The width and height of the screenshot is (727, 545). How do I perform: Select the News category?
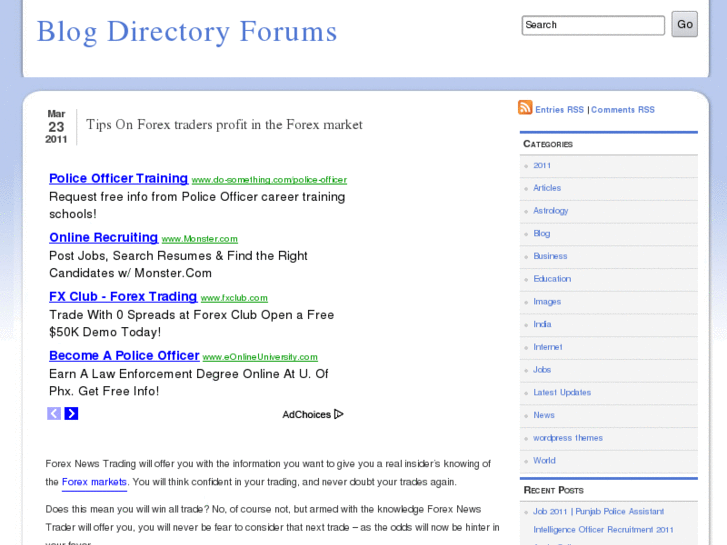pos(543,415)
